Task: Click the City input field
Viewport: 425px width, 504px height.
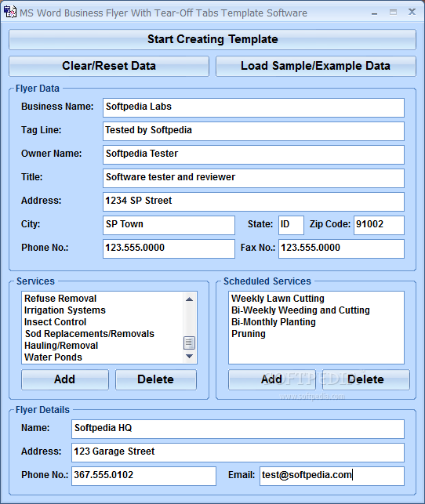Action: click(x=169, y=225)
